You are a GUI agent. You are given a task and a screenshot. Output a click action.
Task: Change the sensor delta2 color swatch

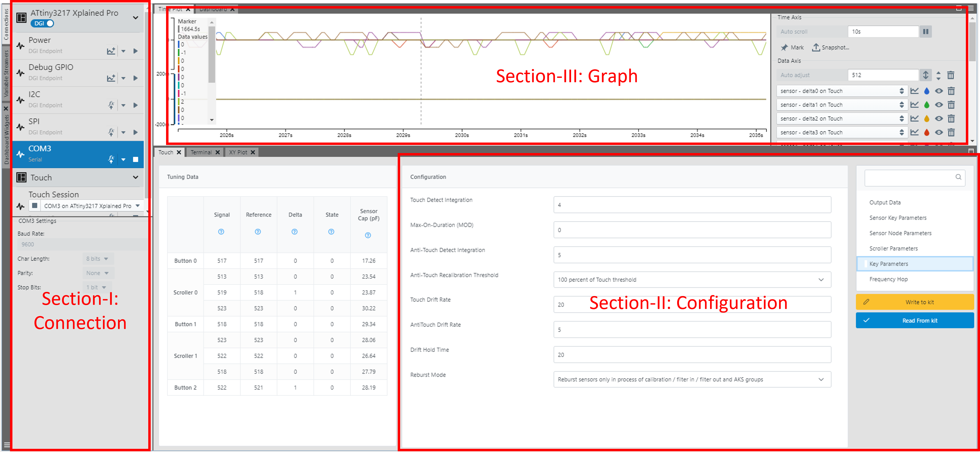926,119
